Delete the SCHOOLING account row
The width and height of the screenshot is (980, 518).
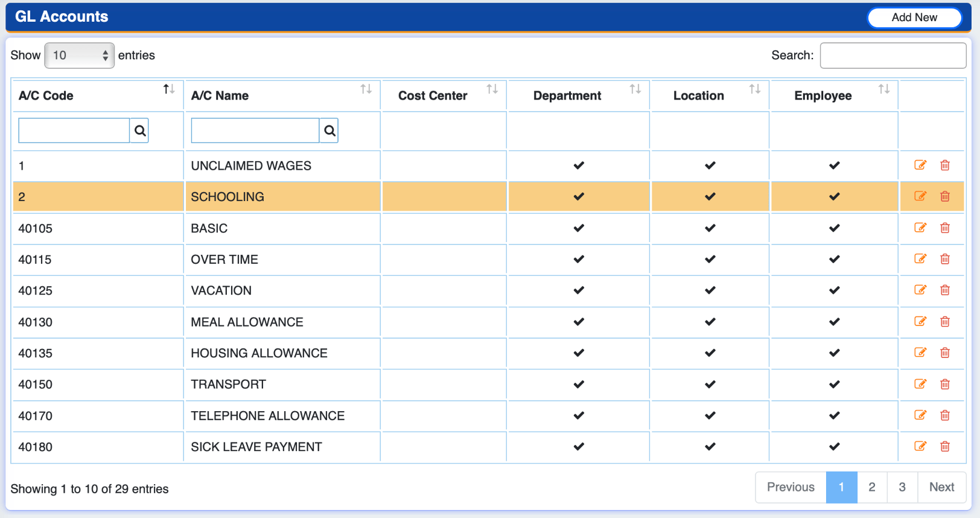coord(945,196)
